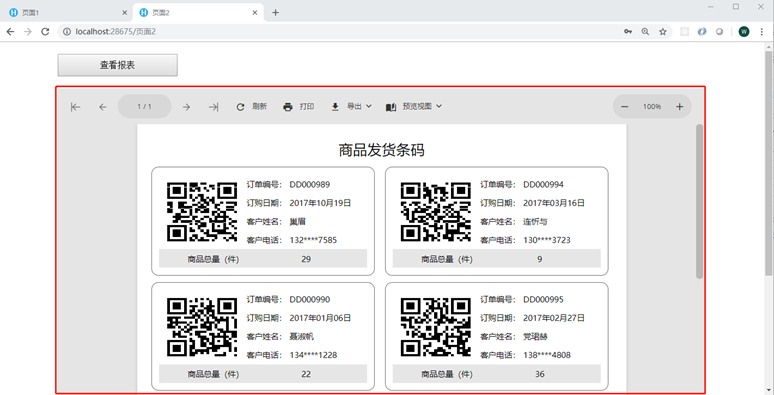This screenshot has height=395, width=774.
Task: Click the 打印 text label
Action: click(x=307, y=106)
